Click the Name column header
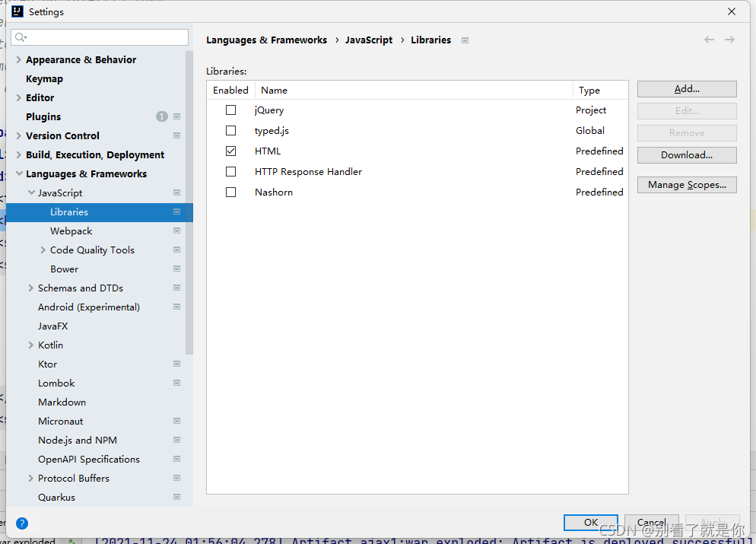The image size is (756, 544). point(414,91)
